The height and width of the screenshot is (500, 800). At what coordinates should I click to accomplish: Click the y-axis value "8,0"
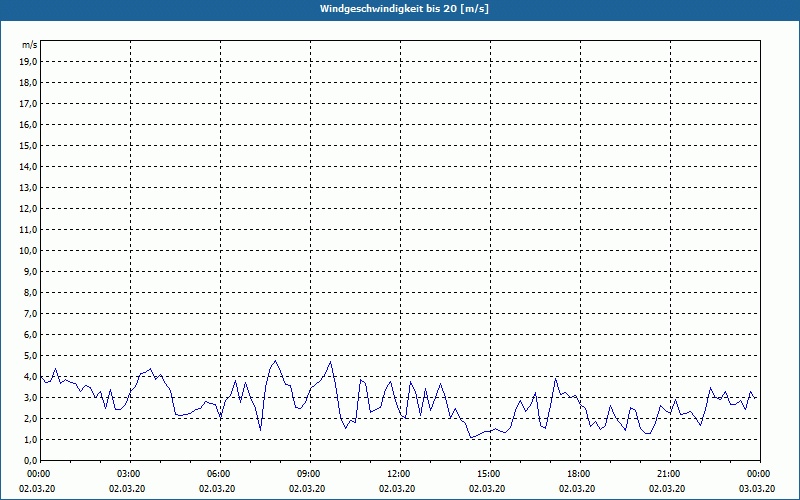coord(30,292)
